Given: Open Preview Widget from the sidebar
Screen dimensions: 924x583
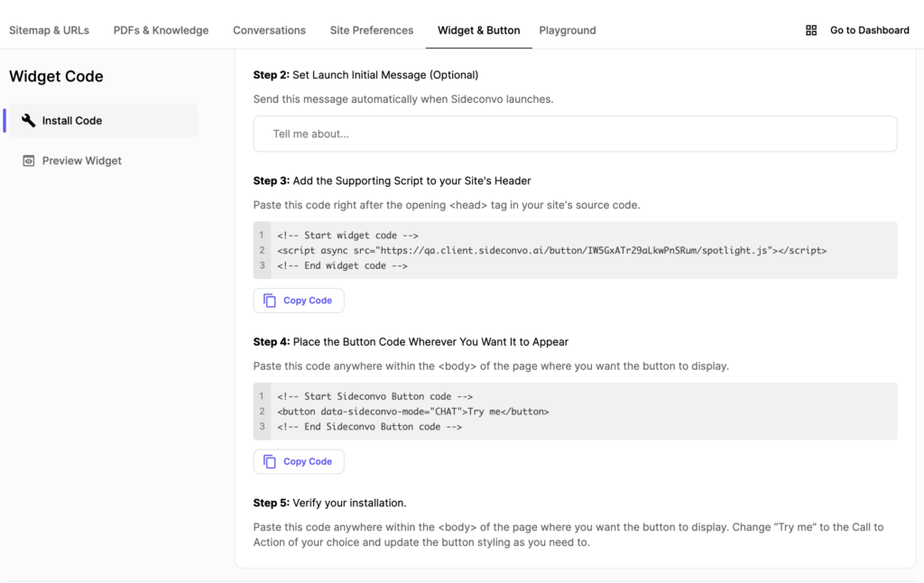Looking at the screenshot, I should point(81,161).
